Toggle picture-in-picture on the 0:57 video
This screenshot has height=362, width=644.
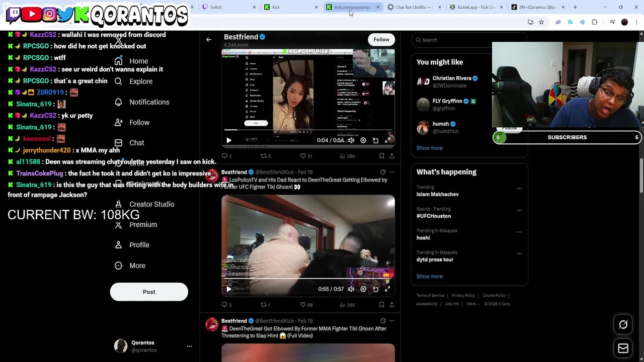click(x=375, y=289)
